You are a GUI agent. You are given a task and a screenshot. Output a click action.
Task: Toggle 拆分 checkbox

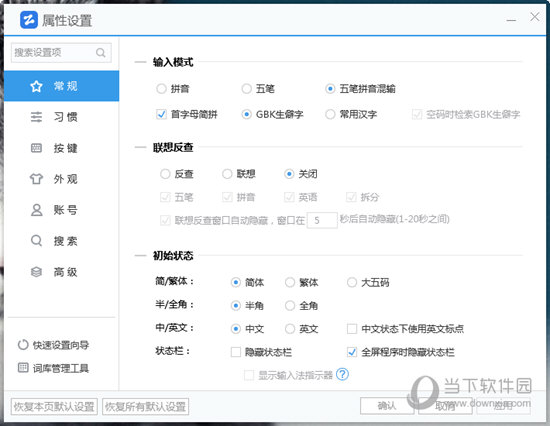click(351, 197)
